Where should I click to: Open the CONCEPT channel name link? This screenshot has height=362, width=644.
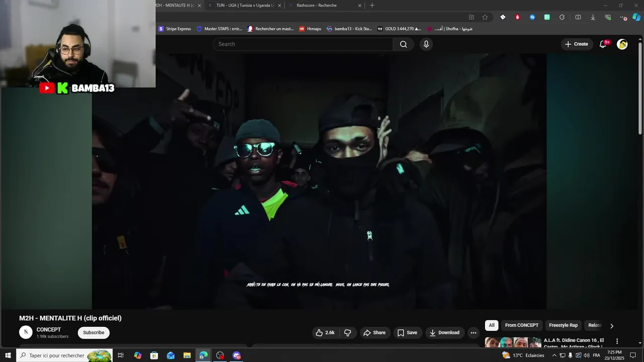(49, 330)
